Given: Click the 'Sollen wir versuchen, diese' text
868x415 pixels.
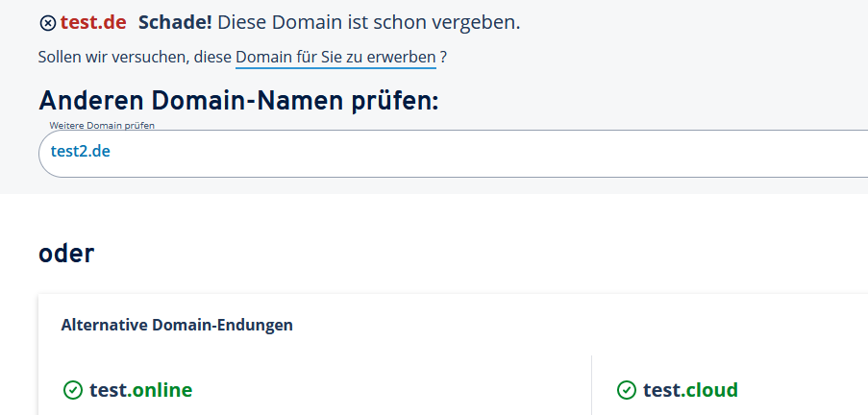Looking at the screenshot, I should (135, 57).
